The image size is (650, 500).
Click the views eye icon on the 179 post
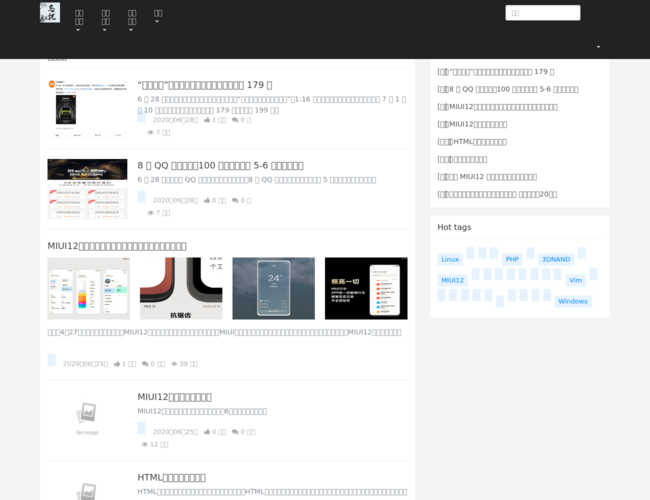click(151, 132)
